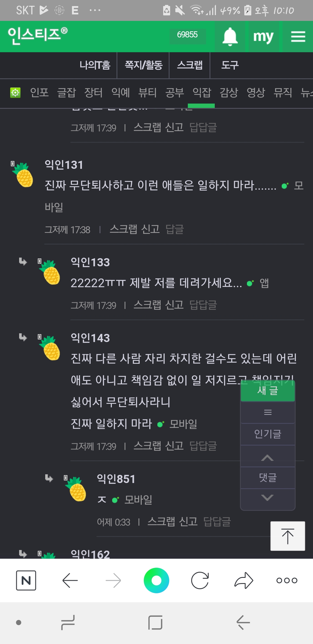
Task: Open browser three-dot more menu
Action: 287,580
